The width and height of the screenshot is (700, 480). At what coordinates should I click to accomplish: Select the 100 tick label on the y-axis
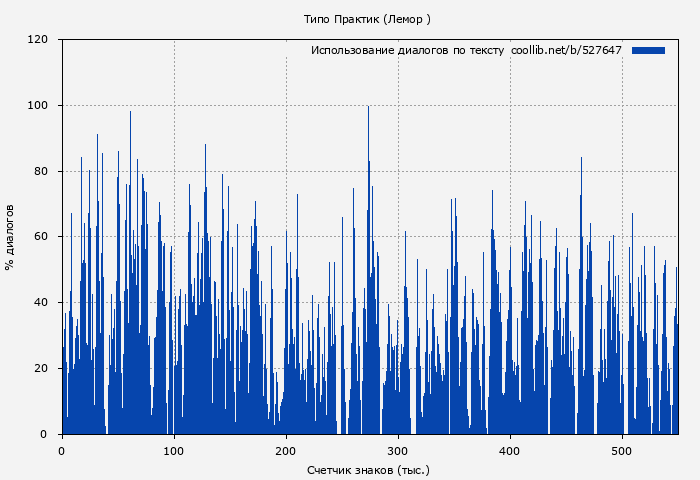tap(38, 106)
